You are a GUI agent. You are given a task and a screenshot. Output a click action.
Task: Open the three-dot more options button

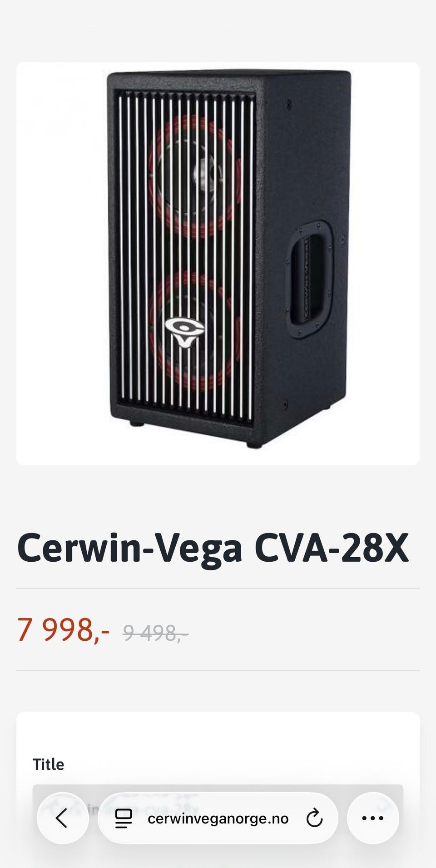tap(373, 818)
